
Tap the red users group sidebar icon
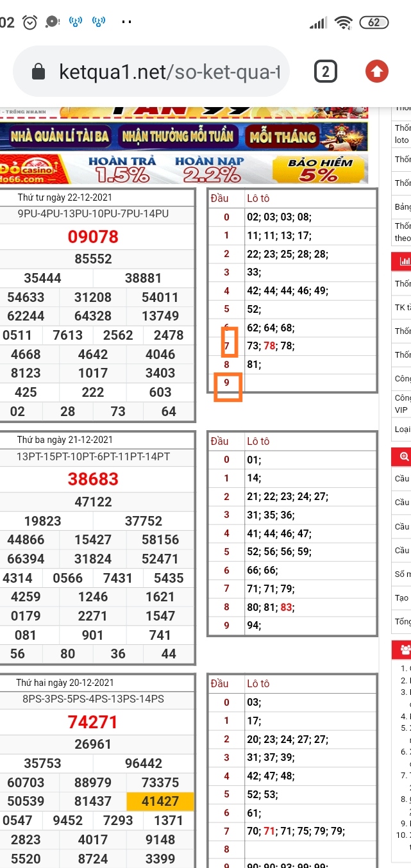point(405,650)
